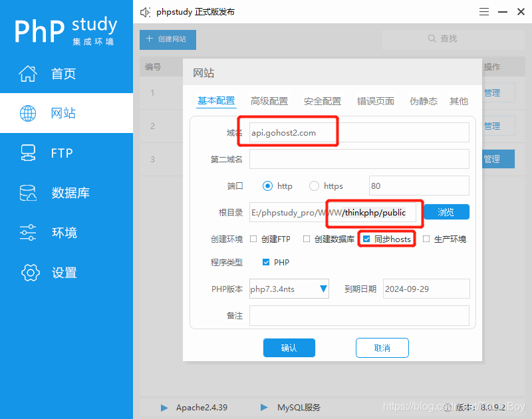Screen dimensions: 532x419
Task: Click the PHP study logo
Action: 65,30
